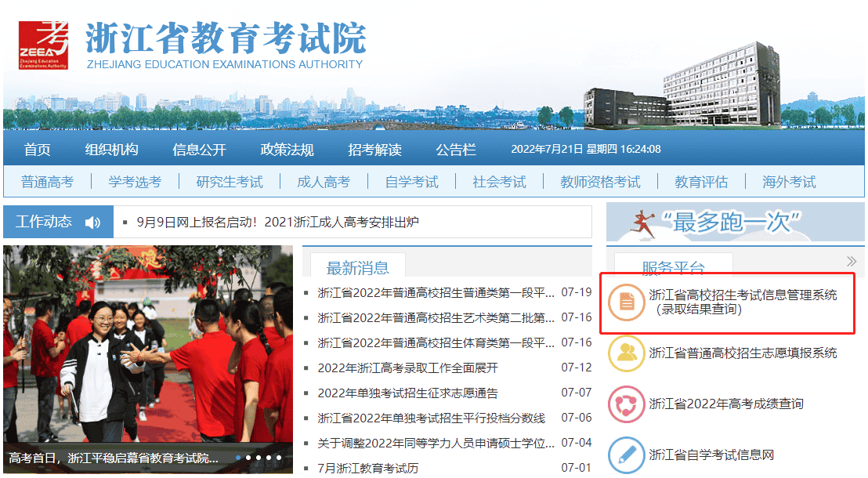Select the third carousel dot
This screenshot has height=478, width=868.
point(258,458)
